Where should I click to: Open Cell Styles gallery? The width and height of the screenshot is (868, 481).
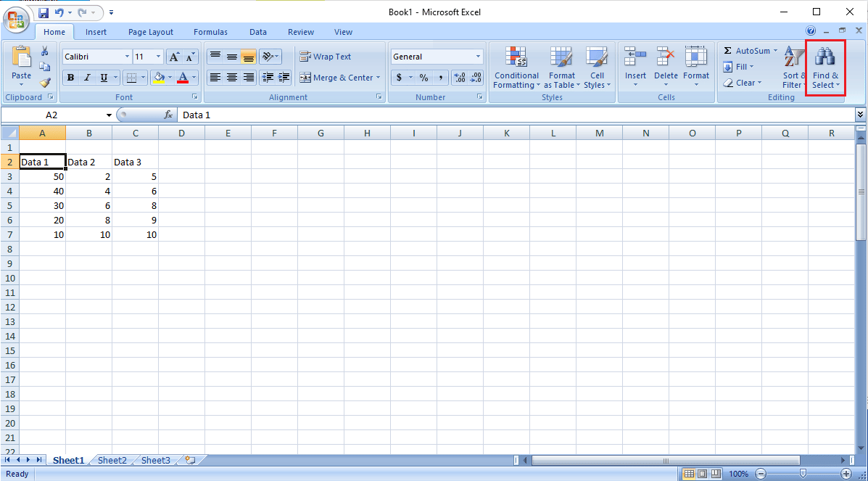[598, 67]
